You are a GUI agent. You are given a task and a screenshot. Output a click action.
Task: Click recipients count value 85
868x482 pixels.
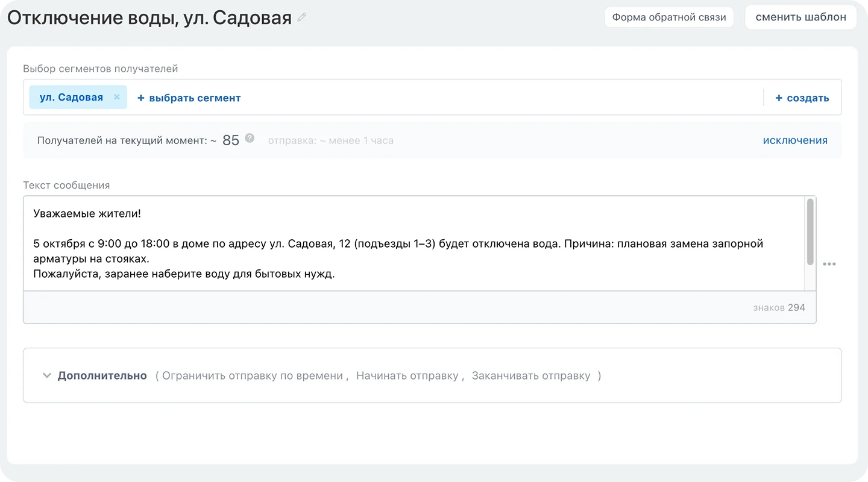coord(231,140)
